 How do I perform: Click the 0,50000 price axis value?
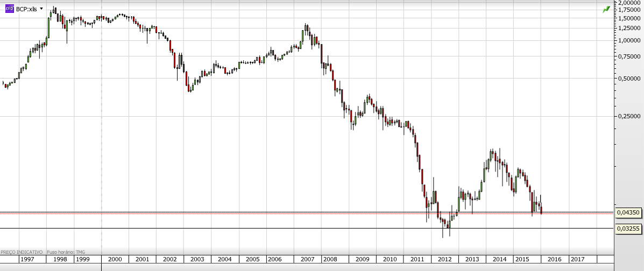click(629, 79)
